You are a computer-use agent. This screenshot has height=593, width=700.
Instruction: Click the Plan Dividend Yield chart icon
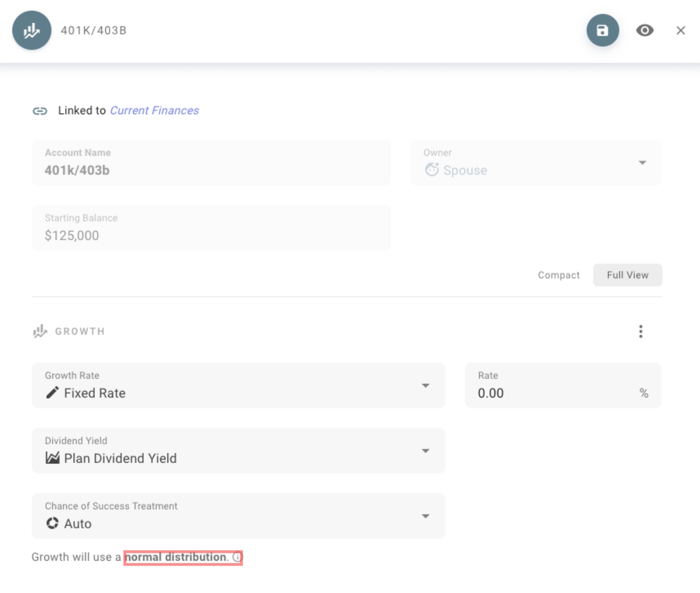point(52,458)
